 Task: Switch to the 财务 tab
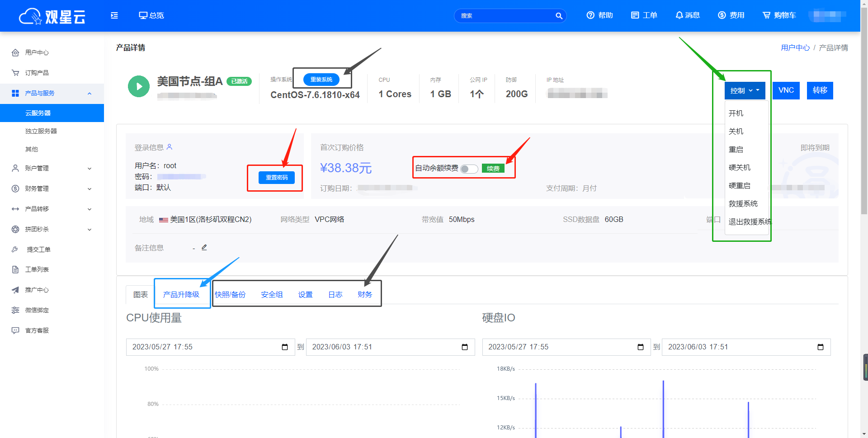tap(365, 295)
